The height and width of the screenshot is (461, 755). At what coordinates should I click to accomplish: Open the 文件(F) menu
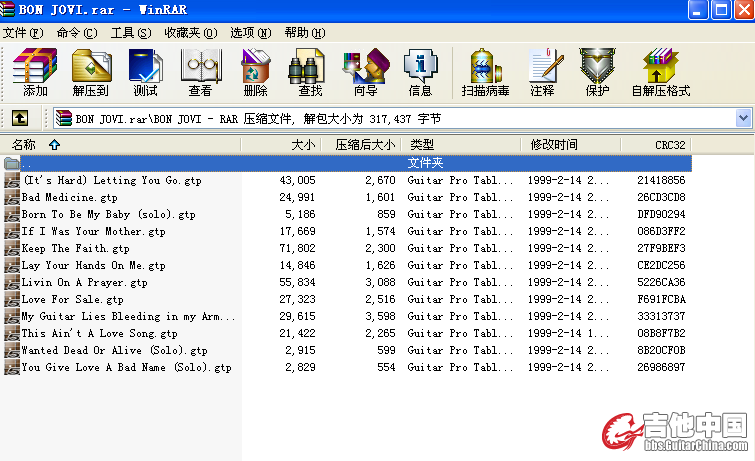tap(23, 33)
